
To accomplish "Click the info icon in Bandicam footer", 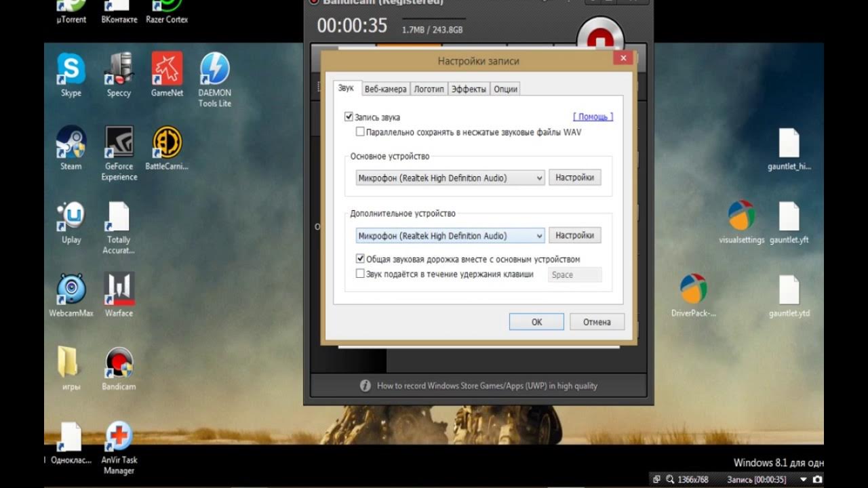I will 365,386.
